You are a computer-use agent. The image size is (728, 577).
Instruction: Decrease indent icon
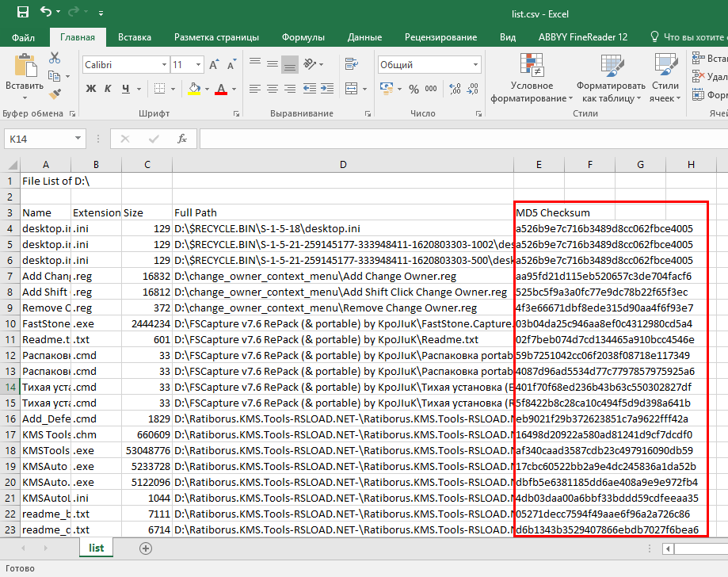point(310,89)
